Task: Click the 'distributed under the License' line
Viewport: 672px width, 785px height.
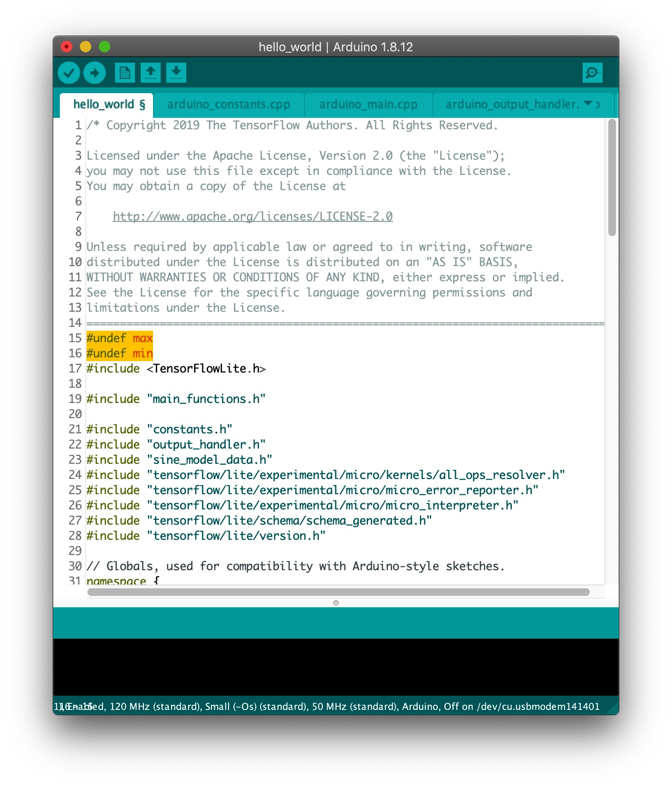Action: pyautogui.click(x=302, y=262)
